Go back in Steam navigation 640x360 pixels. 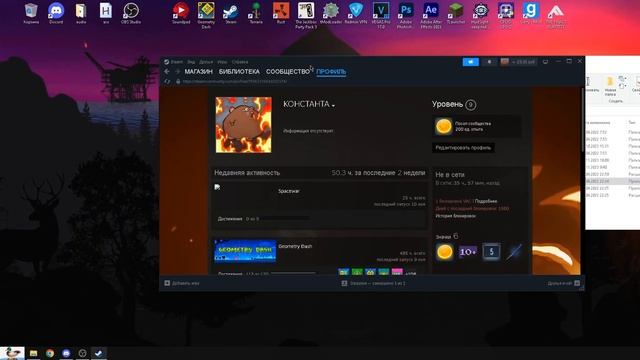(167, 71)
